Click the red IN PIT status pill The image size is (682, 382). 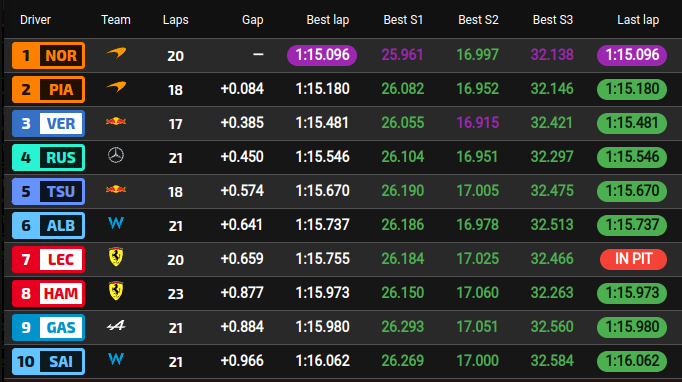click(x=633, y=259)
